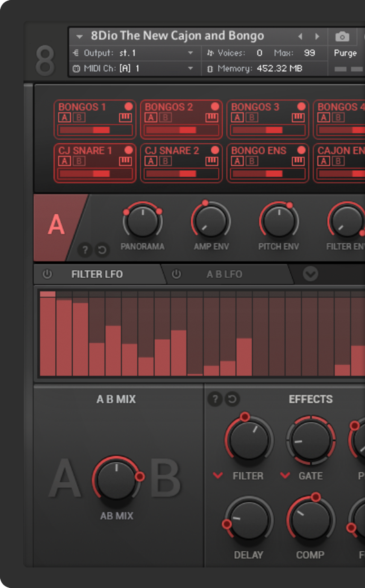365x588 pixels.
Task: Select layer B on BONGOS 1
Action: click(x=79, y=118)
